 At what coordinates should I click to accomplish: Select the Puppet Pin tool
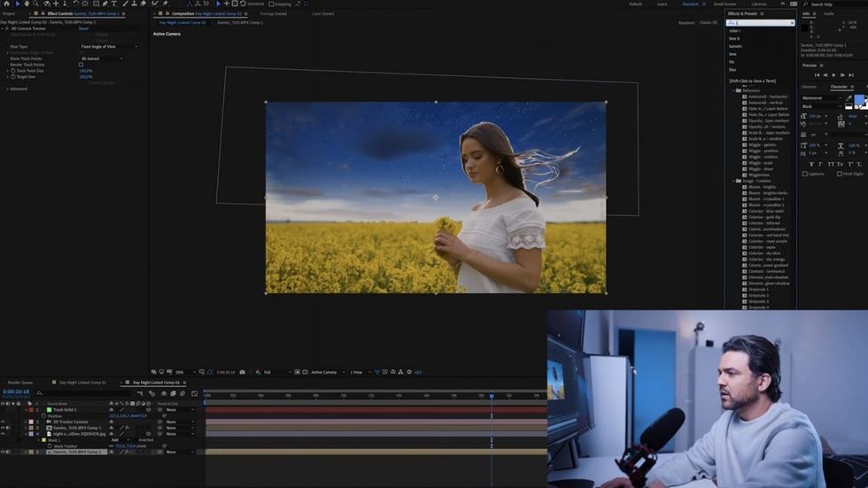point(165,4)
